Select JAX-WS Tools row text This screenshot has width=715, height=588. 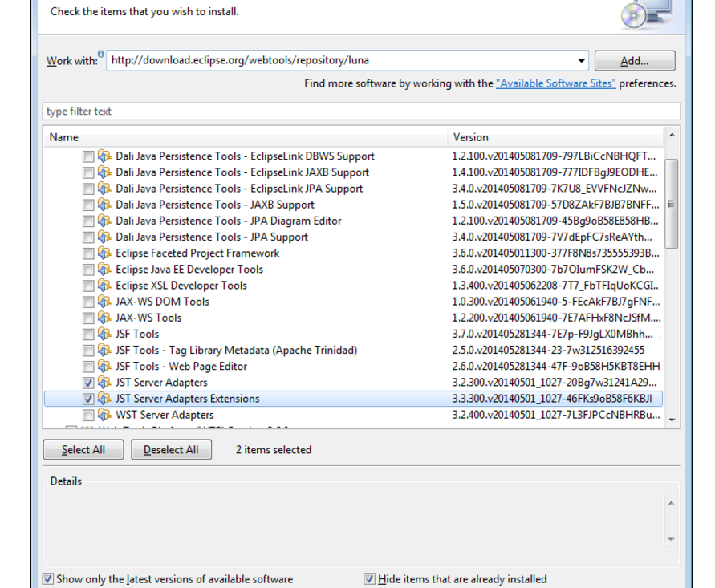coord(148,318)
